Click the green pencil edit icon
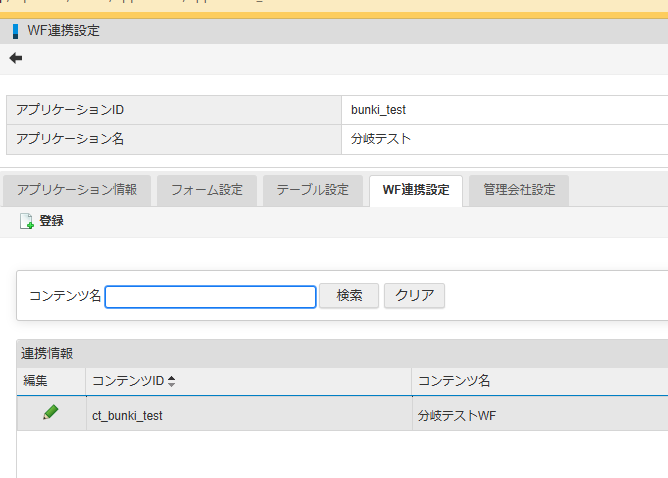668x478 pixels. (x=50, y=412)
